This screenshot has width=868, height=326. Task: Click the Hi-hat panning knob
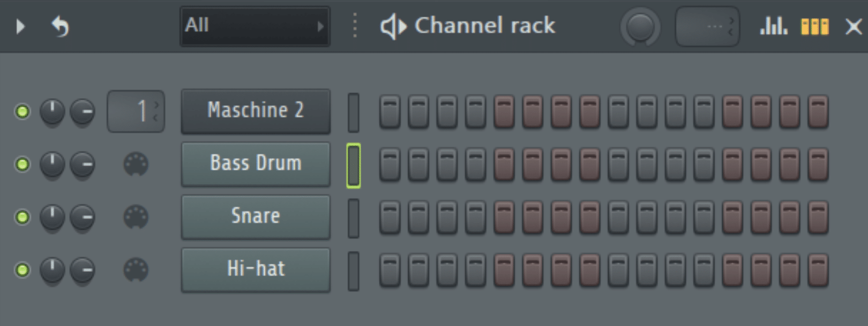pos(52,270)
